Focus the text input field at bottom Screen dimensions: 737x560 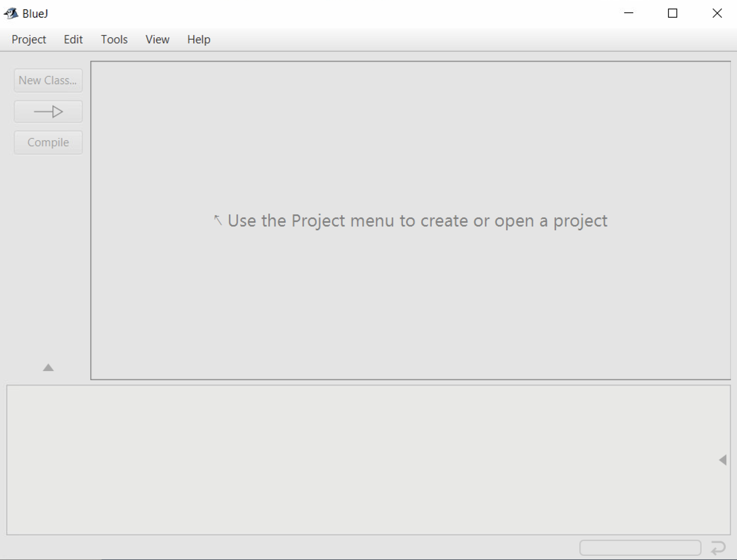pos(640,547)
